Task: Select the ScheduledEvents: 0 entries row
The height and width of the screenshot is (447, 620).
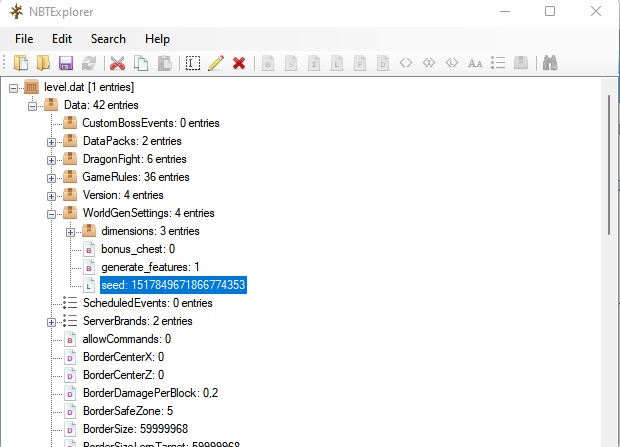Action: tap(147, 303)
